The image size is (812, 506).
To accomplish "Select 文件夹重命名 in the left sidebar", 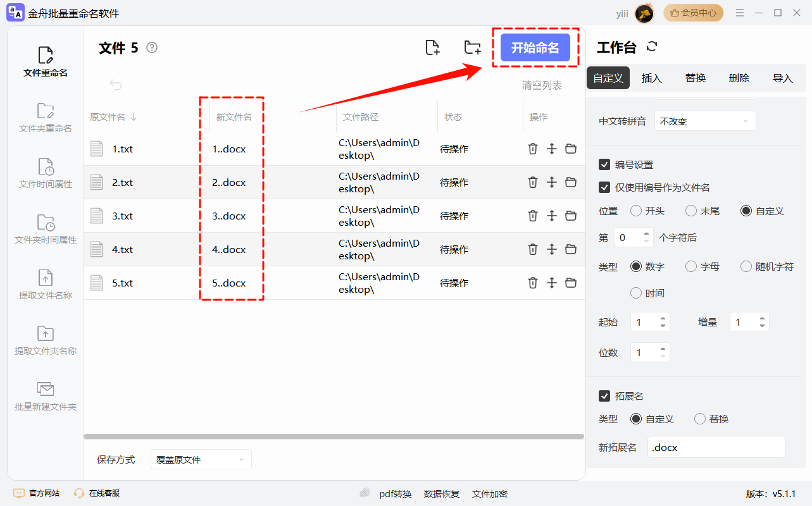I will coord(45,119).
